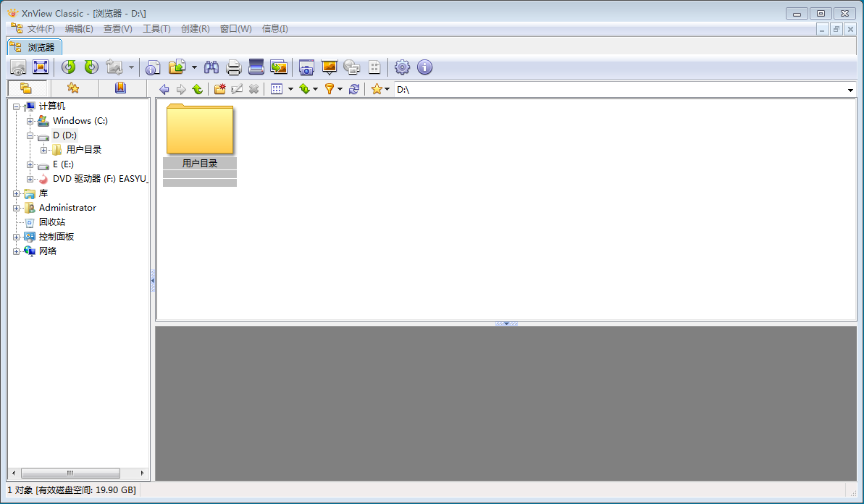Screen dimensions: 864x504
Task: Collapse the D (D:) drive tree node
Action: coord(30,135)
